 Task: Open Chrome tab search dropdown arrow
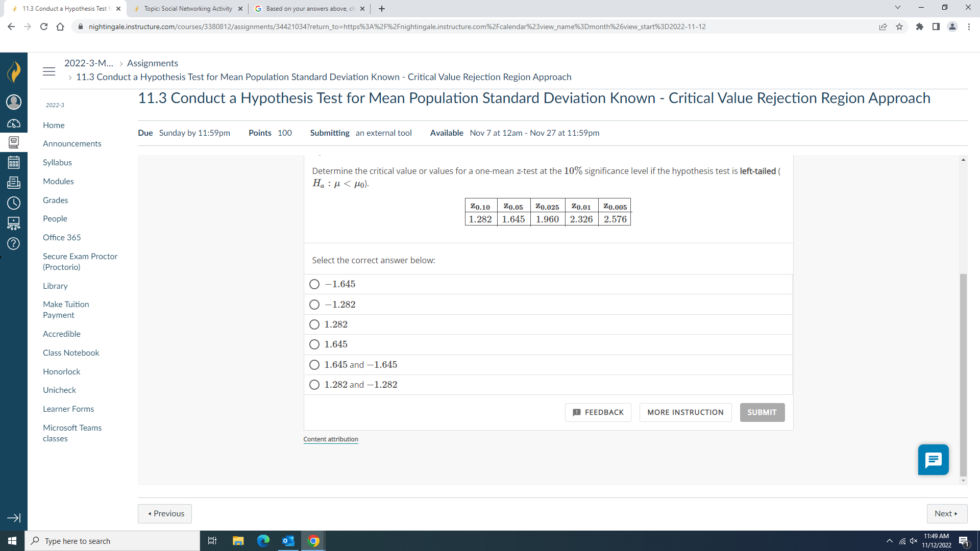[x=897, y=8]
